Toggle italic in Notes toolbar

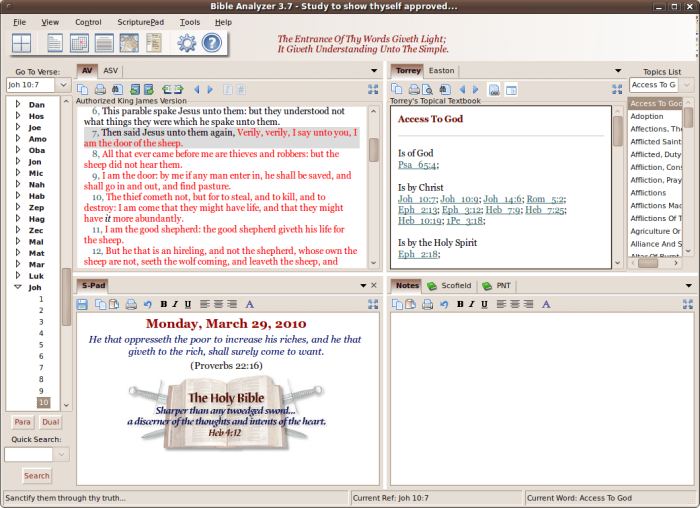point(471,304)
